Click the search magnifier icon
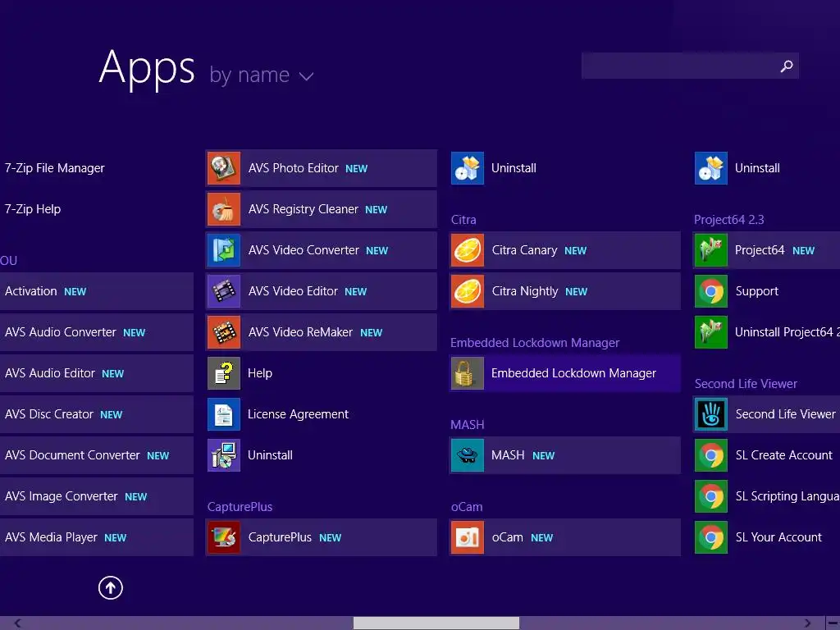This screenshot has height=630, width=840. 787,66
